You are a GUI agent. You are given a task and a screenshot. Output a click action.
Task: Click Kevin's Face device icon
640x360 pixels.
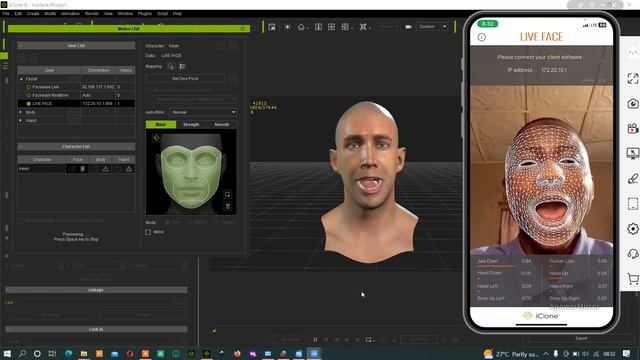tap(82, 169)
